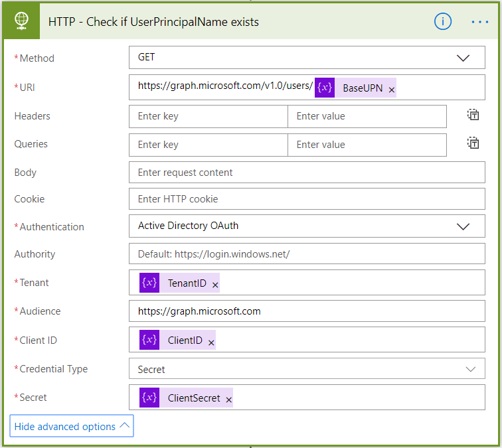
Task: Click the Queries key input field
Action: coord(208,145)
